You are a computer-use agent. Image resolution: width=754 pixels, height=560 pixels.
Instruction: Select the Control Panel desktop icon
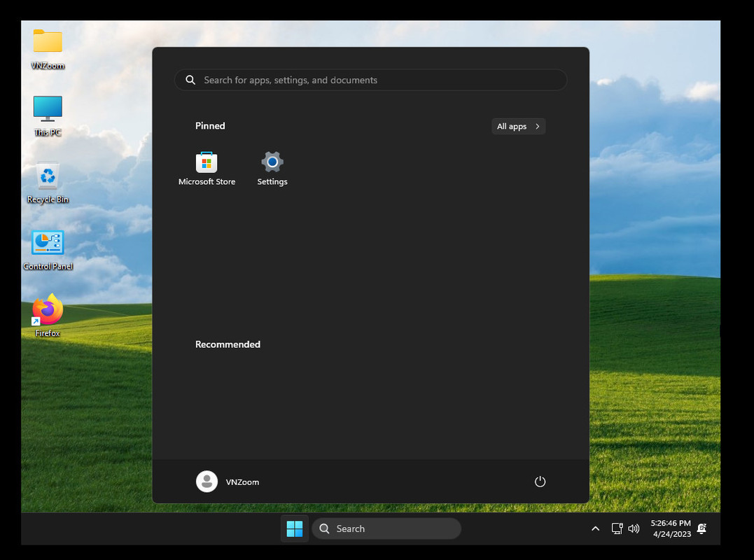[x=48, y=250]
